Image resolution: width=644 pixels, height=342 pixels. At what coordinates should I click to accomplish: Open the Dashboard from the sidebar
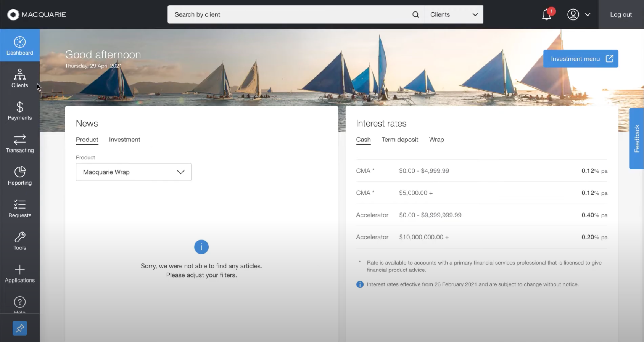[x=20, y=45]
